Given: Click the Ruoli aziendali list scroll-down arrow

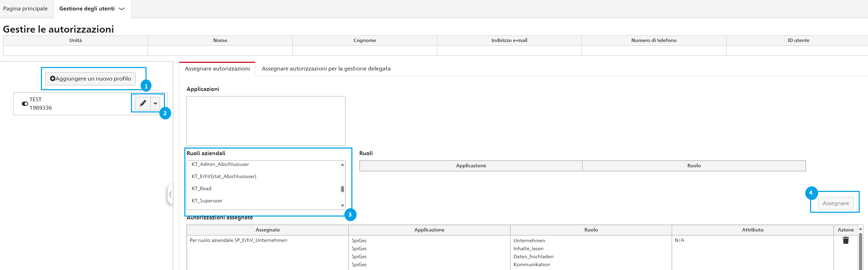Looking at the screenshot, I should 342,206.
